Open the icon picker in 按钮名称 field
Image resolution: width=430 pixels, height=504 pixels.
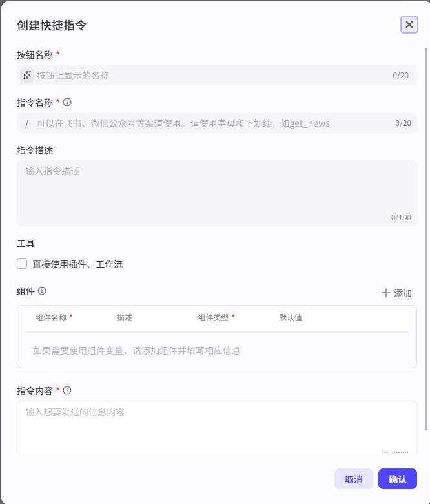pyautogui.click(x=26, y=75)
